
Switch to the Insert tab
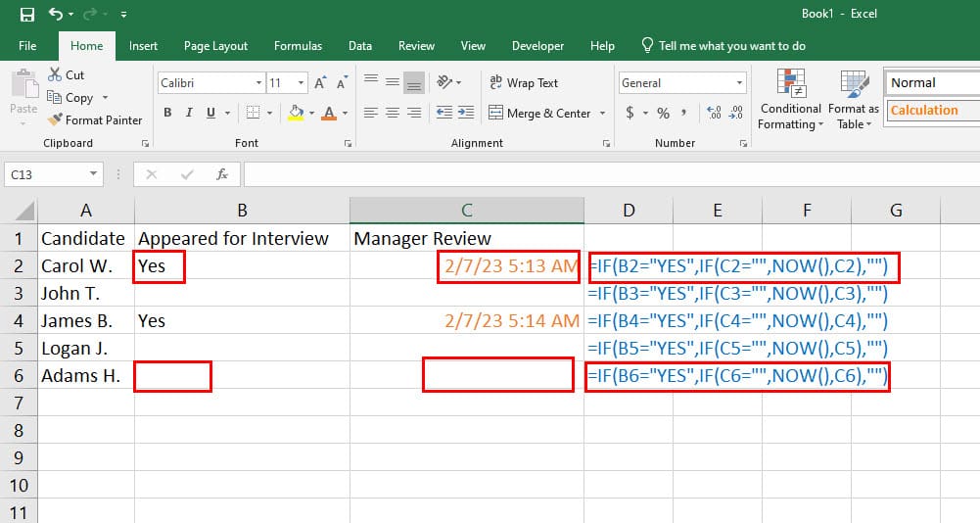click(143, 46)
